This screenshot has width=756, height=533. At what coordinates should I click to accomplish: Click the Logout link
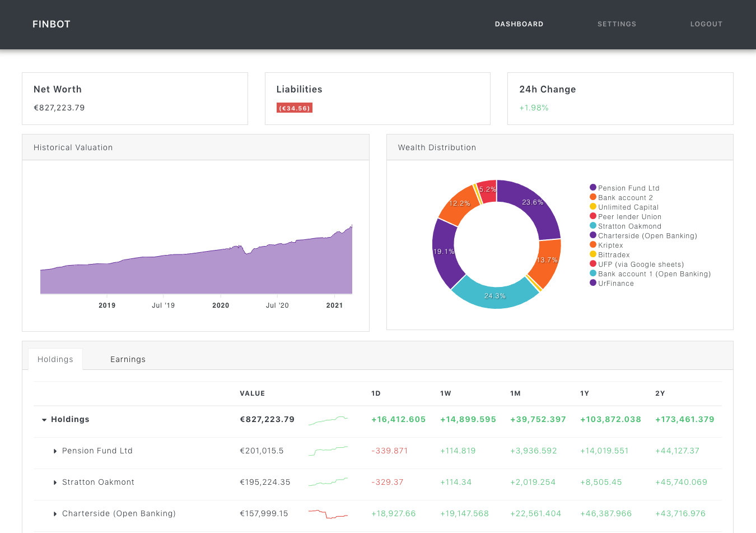click(x=706, y=24)
